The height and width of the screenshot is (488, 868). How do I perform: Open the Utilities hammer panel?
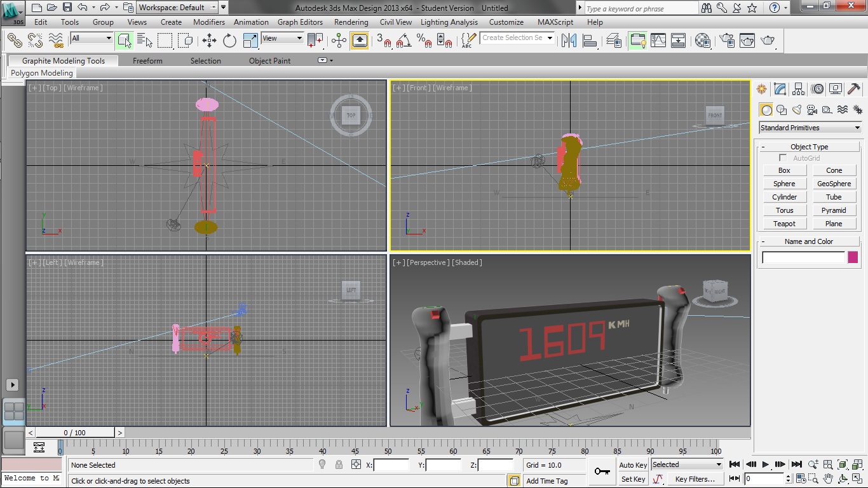855,89
